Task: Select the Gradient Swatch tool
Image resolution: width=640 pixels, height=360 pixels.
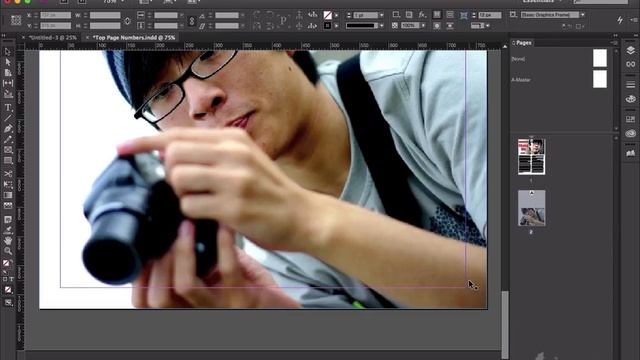Action: [8, 195]
